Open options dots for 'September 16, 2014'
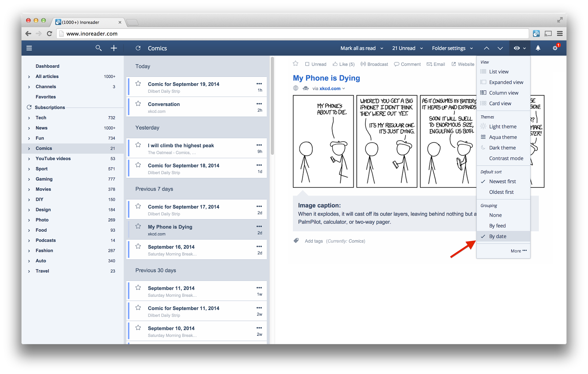This screenshot has width=588, height=374. point(259,246)
